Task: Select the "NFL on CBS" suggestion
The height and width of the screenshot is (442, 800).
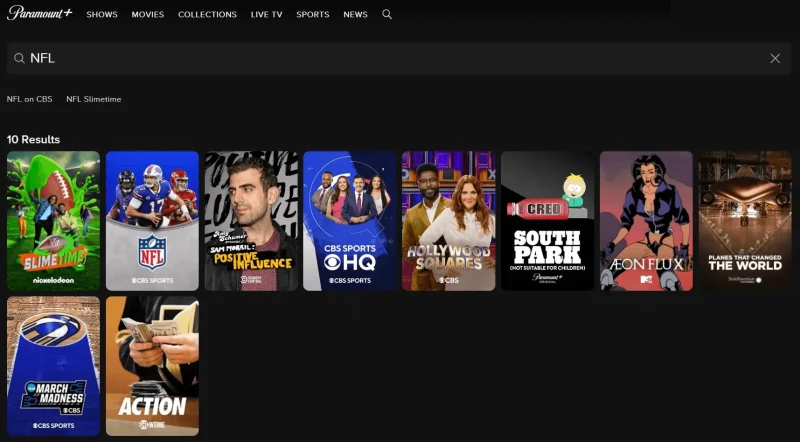Action: pos(29,99)
